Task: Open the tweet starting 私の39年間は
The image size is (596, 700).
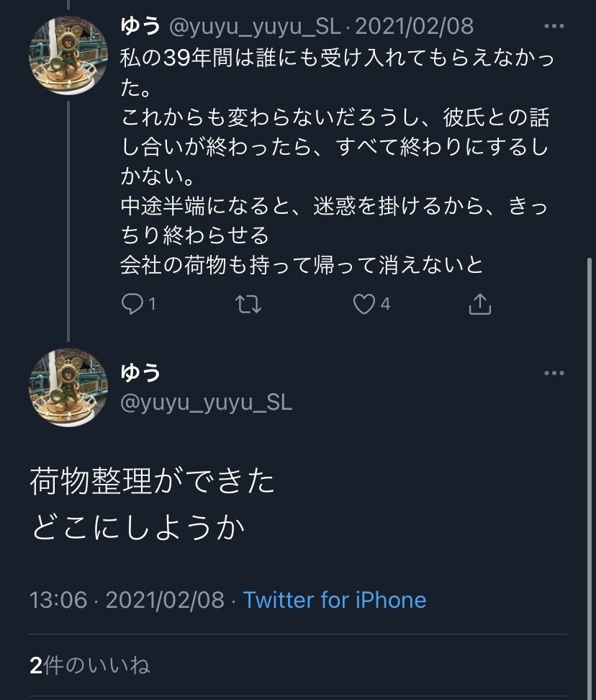Action: pyautogui.click(x=338, y=161)
